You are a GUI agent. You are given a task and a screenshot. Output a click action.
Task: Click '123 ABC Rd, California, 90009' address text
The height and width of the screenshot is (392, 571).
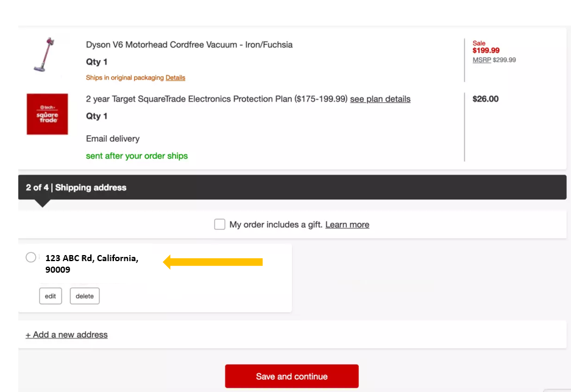pyautogui.click(x=92, y=264)
